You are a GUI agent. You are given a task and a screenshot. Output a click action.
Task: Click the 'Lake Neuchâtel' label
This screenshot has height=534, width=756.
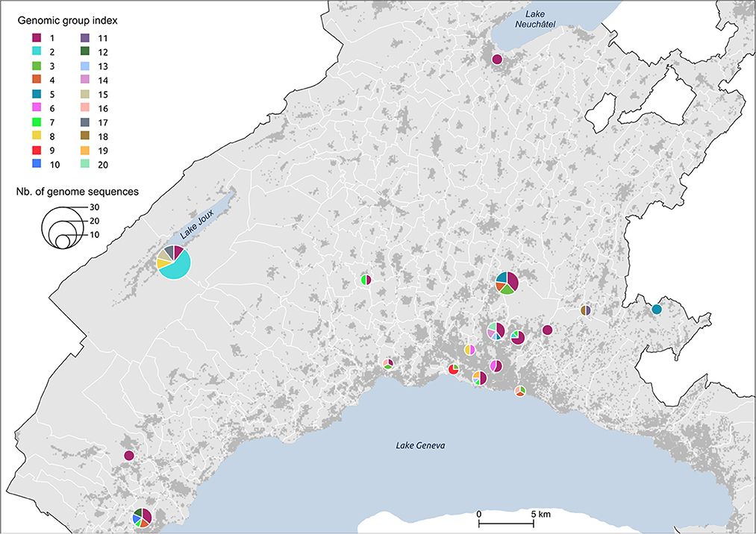click(535, 19)
